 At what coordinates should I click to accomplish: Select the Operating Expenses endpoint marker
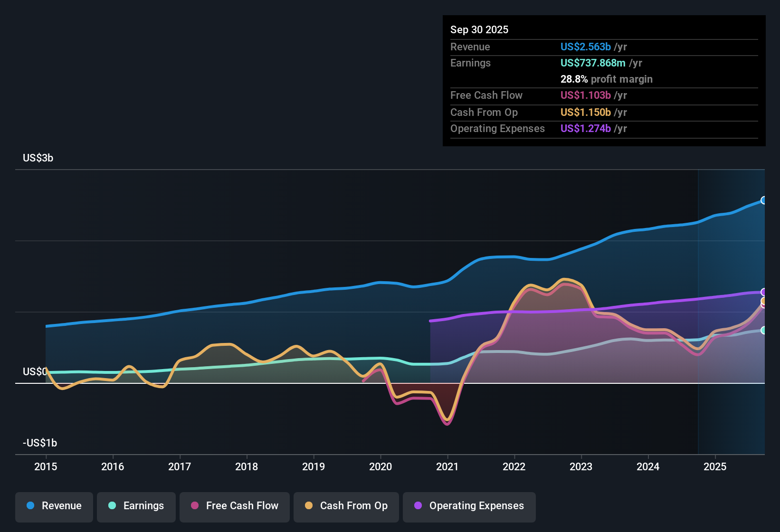763,292
